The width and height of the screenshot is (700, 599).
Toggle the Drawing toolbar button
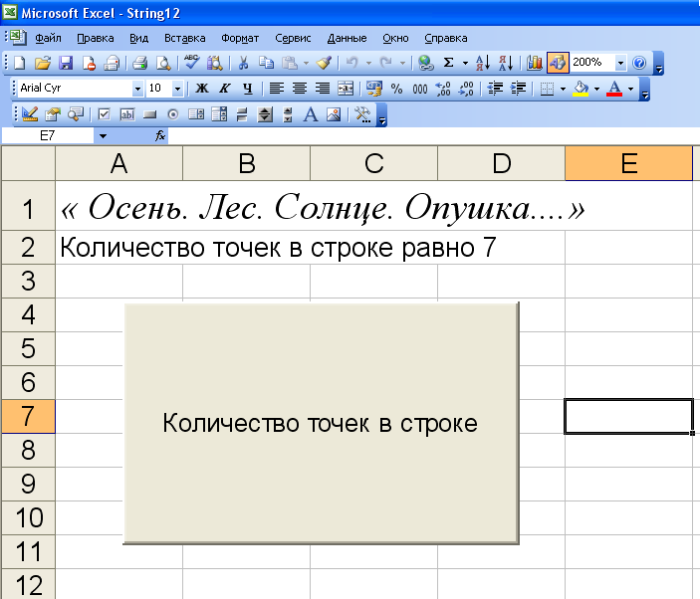pyautogui.click(x=558, y=63)
